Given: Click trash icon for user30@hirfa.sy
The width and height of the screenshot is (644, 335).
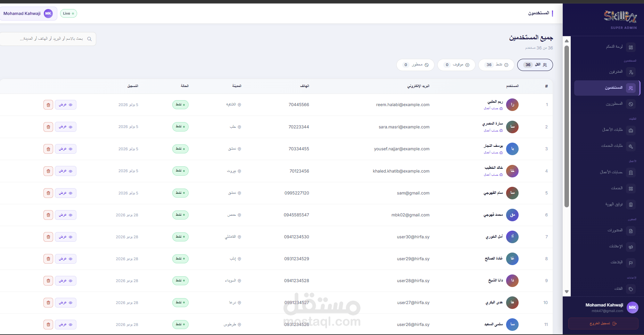Looking at the screenshot, I should (48, 237).
